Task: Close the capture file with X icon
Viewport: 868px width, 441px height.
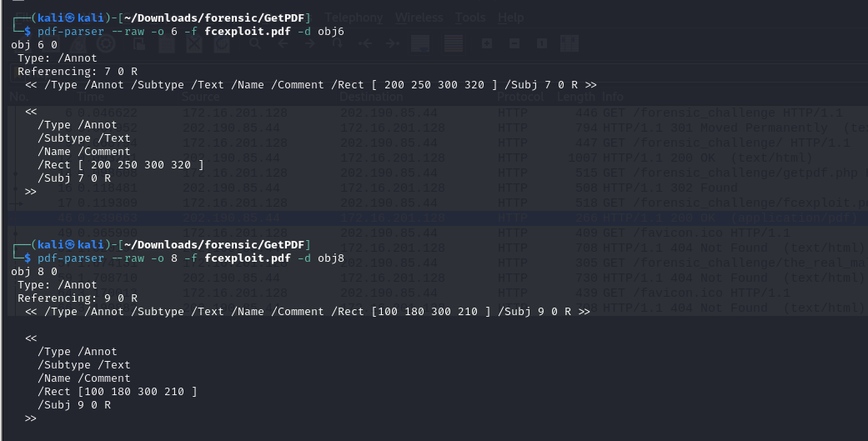Action: click(x=194, y=43)
